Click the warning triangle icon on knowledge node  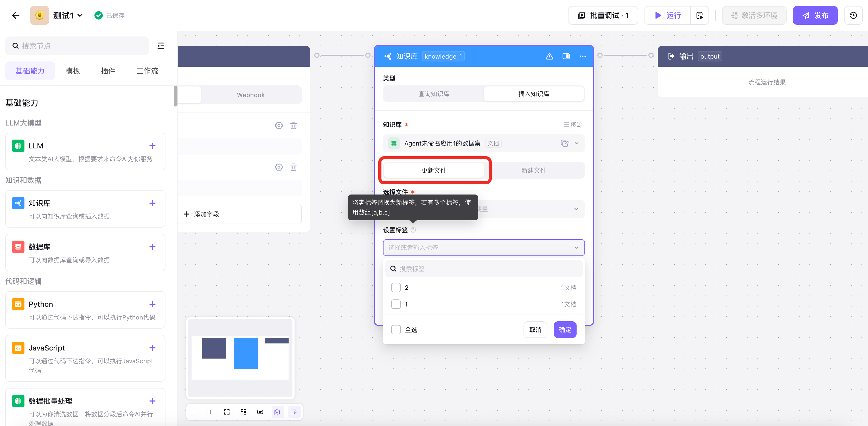[549, 56]
